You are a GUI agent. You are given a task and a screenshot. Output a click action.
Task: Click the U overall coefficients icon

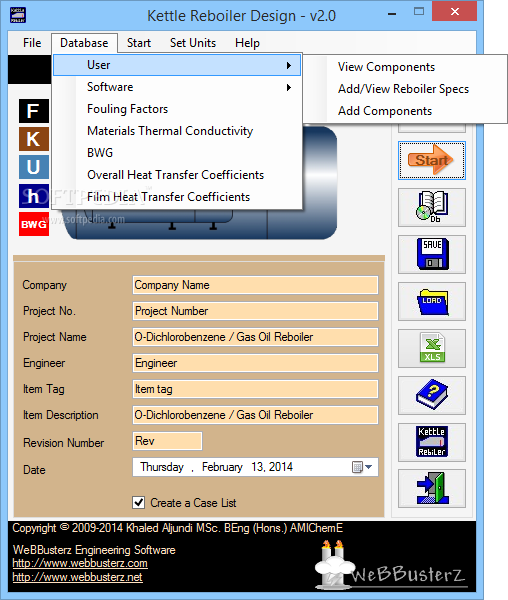[x=34, y=167]
